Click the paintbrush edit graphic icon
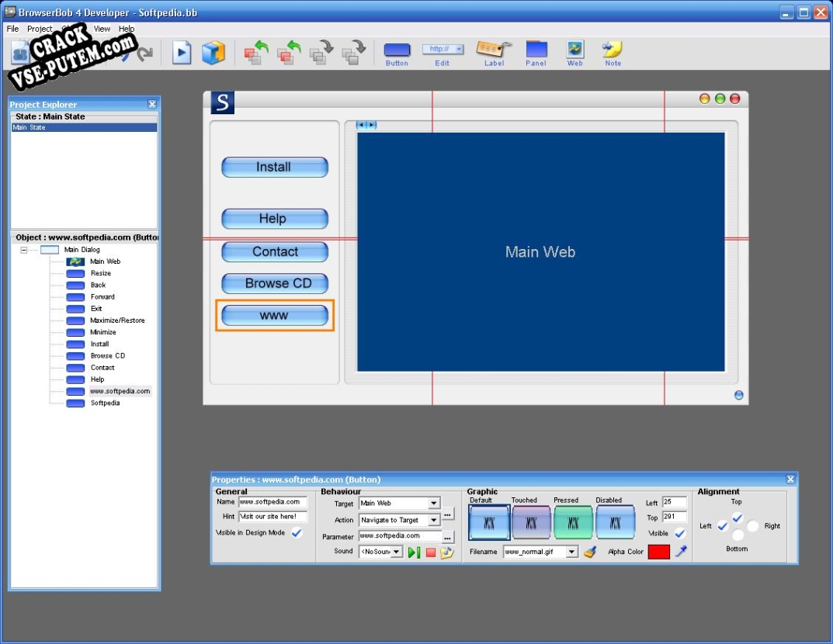The height and width of the screenshot is (644, 833). click(590, 552)
